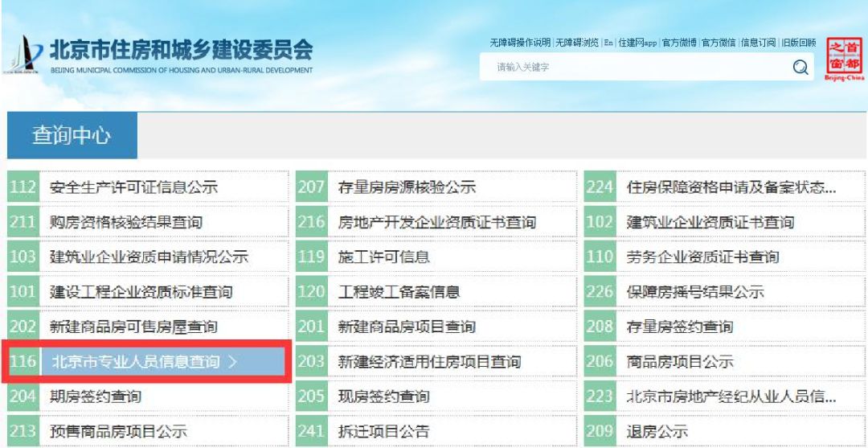Open the 查询中心 tab
The width and height of the screenshot is (868, 448).
(x=72, y=136)
